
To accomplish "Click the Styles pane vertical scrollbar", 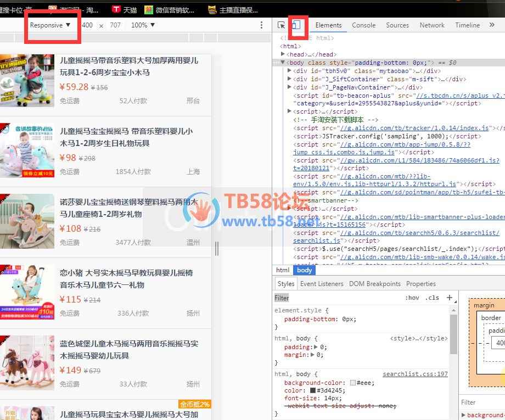I will 453,334.
